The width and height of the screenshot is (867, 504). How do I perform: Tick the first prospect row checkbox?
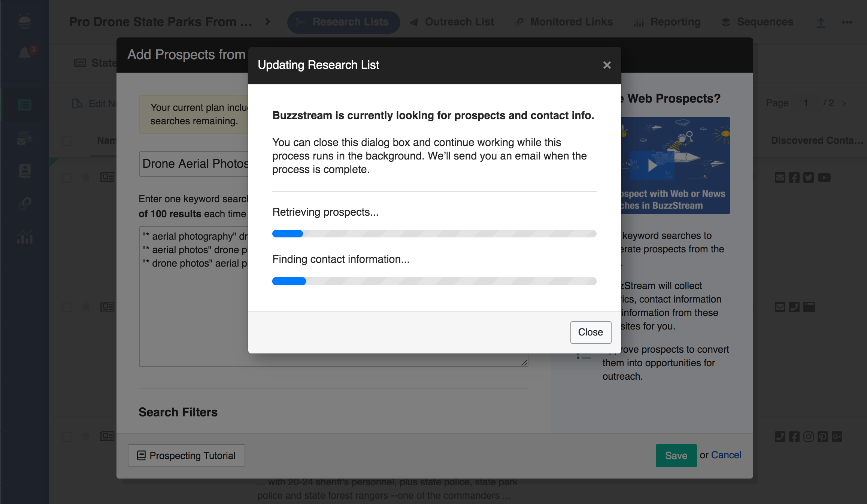pyautogui.click(x=67, y=177)
